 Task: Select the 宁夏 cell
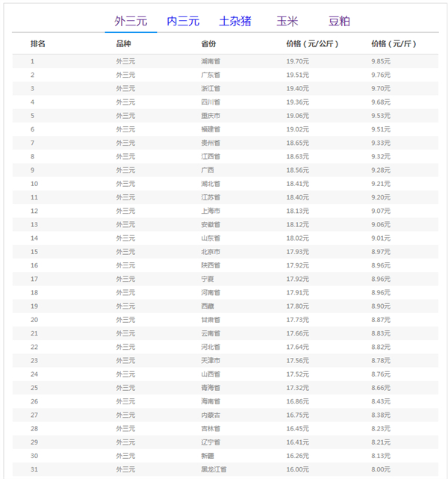(x=208, y=279)
